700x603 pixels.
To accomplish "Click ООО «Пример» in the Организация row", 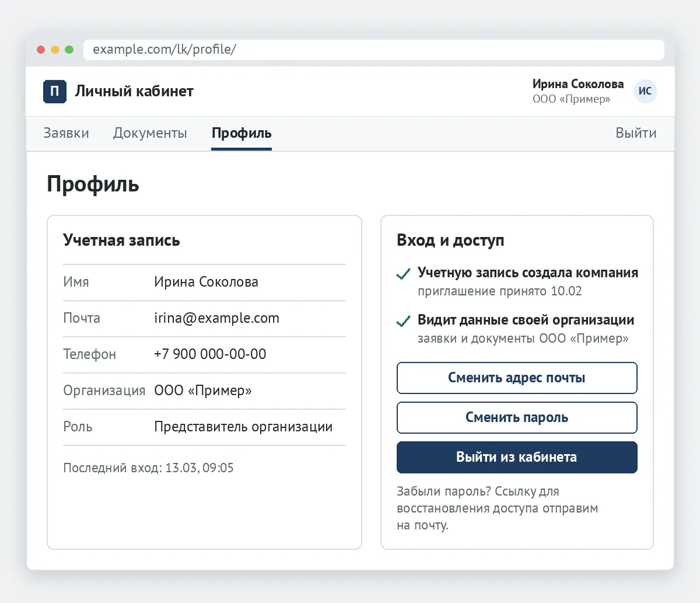I will tap(203, 391).
